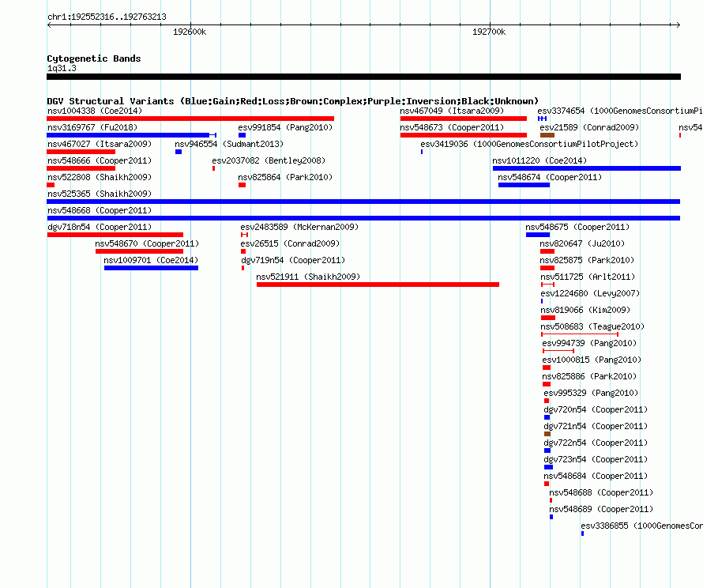The width and height of the screenshot is (703, 588).
Task: Select the 1q31.3 cytogenetic band label
Action: pyautogui.click(x=62, y=68)
